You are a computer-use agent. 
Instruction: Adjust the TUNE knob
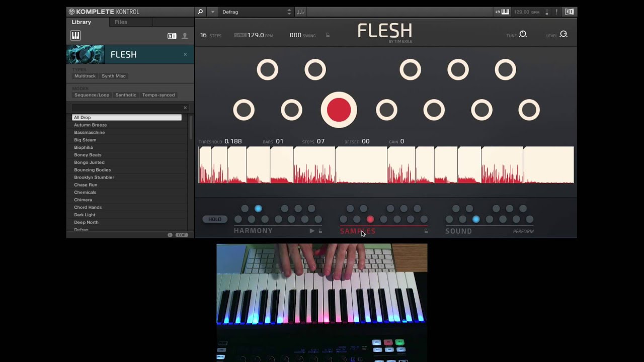coord(523,34)
